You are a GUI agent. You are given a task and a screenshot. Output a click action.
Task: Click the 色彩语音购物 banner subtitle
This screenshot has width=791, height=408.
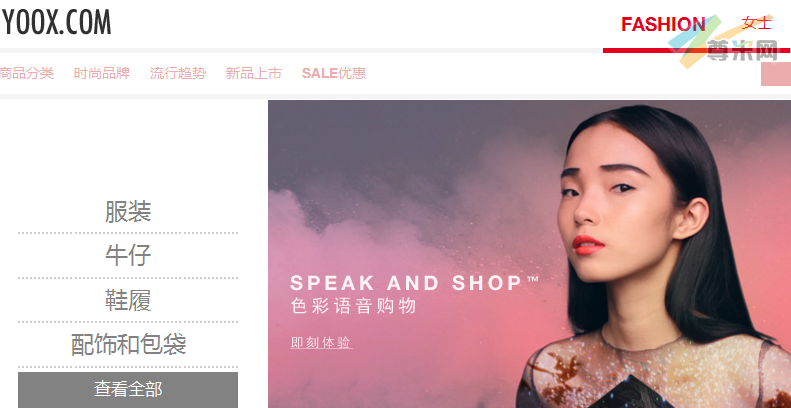[x=354, y=307]
